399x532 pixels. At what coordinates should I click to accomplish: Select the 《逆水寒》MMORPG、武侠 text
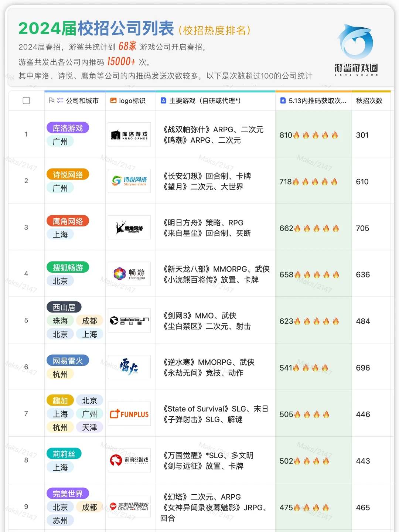[209, 362]
